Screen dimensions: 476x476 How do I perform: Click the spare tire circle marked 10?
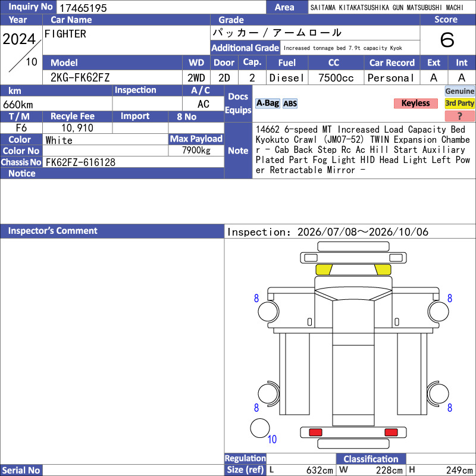[260, 428]
